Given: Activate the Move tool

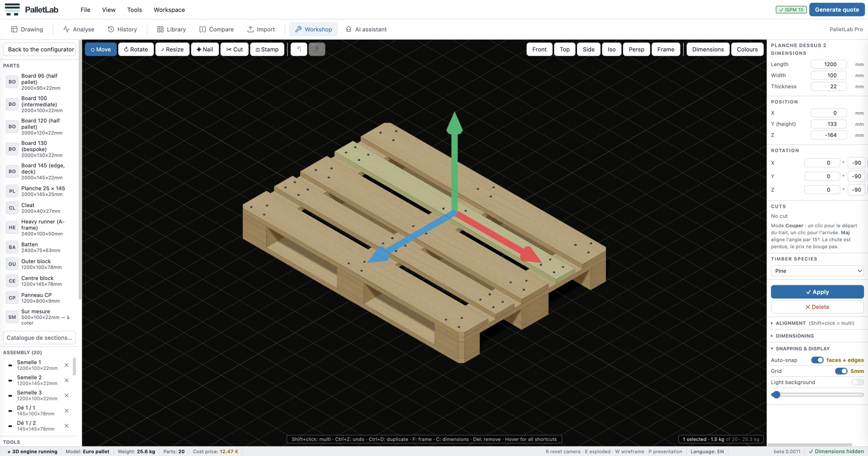Looking at the screenshot, I should [101, 49].
